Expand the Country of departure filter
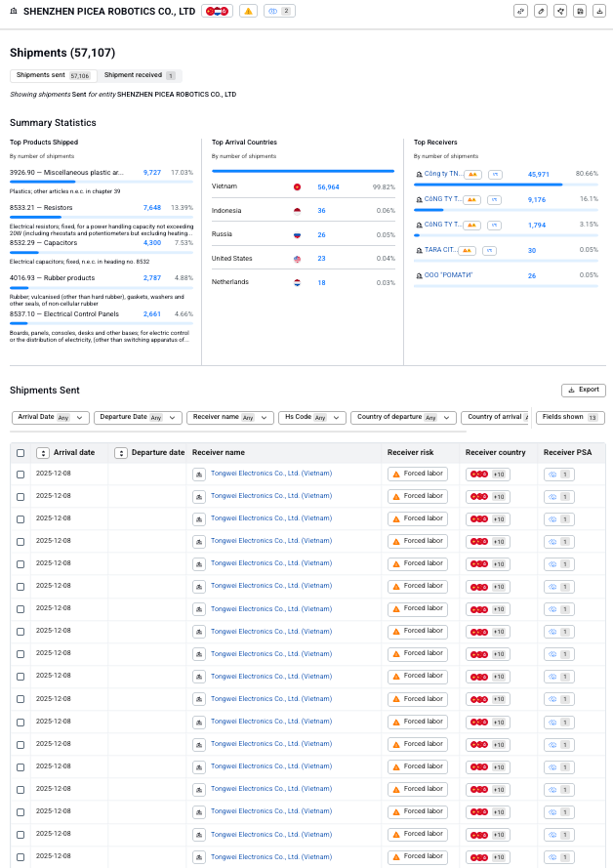This screenshot has width=613, height=868. pos(403,417)
